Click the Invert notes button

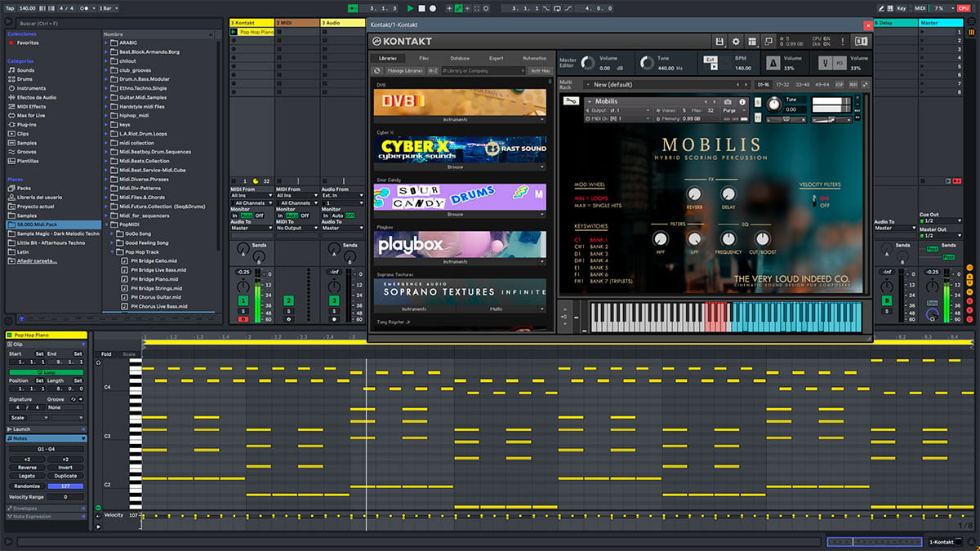click(65, 468)
